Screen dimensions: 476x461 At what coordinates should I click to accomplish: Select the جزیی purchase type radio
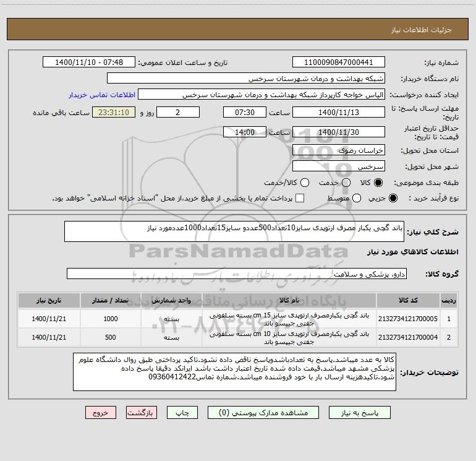click(393, 198)
